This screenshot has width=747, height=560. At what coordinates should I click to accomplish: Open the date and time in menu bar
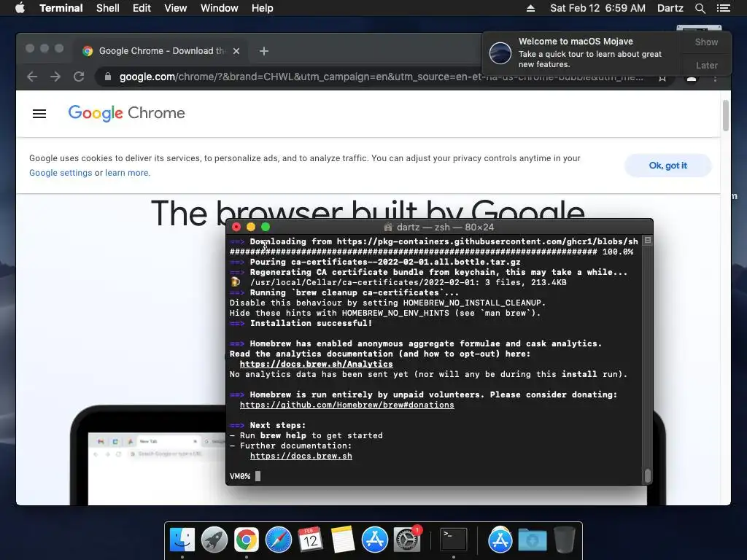[597, 8]
